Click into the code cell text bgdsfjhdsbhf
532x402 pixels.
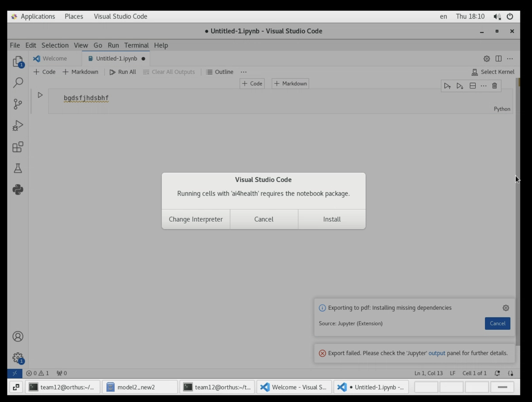pos(86,98)
